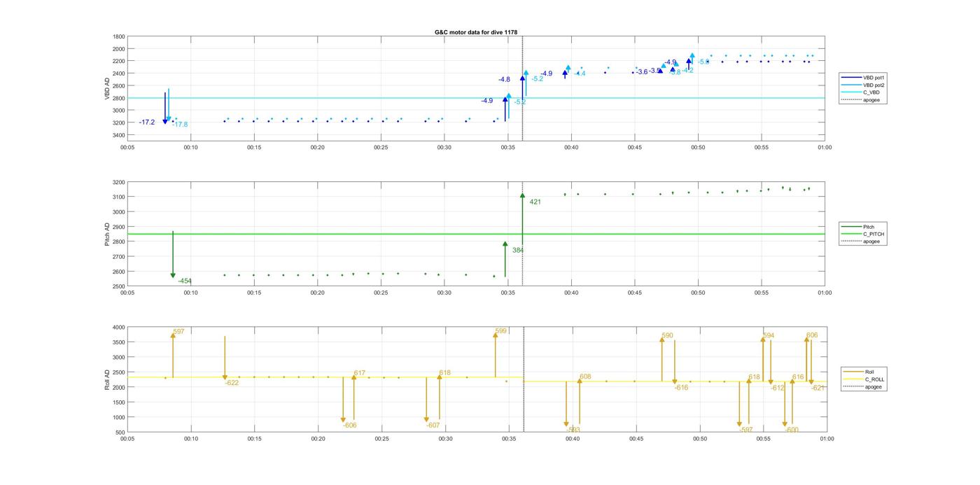Viewport: 980px width, 485px height.
Task: Click the "VBD AD" y-axis label
Action: (x=107, y=87)
